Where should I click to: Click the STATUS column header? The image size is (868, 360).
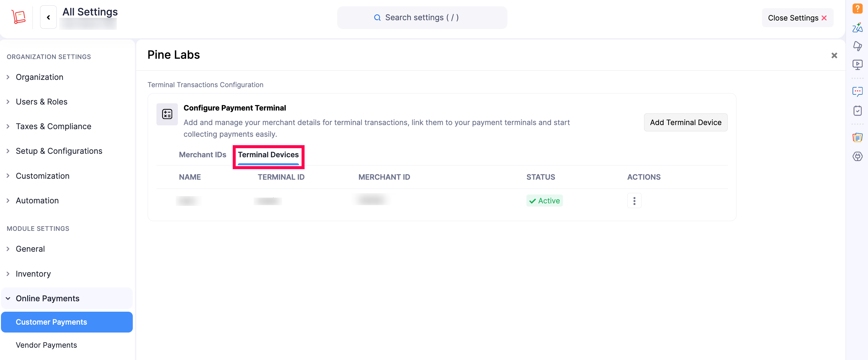[x=541, y=177]
